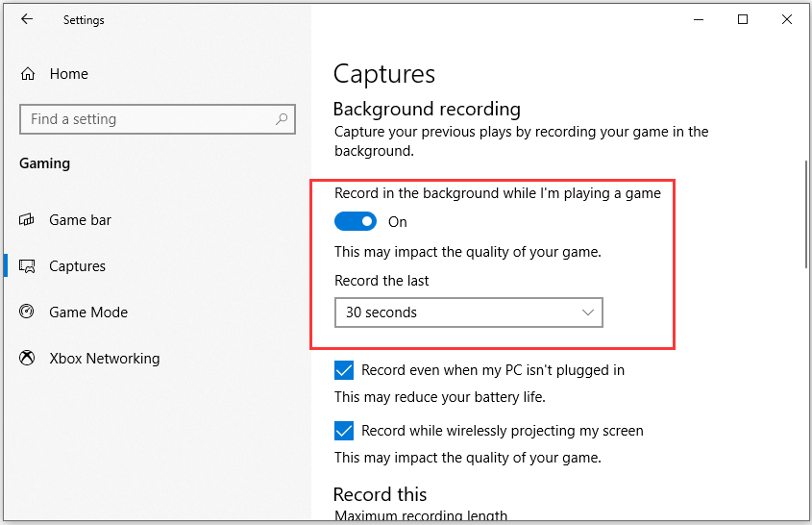812x525 pixels.
Task: Open the Record the last dropdown
Action: [469, 312]
